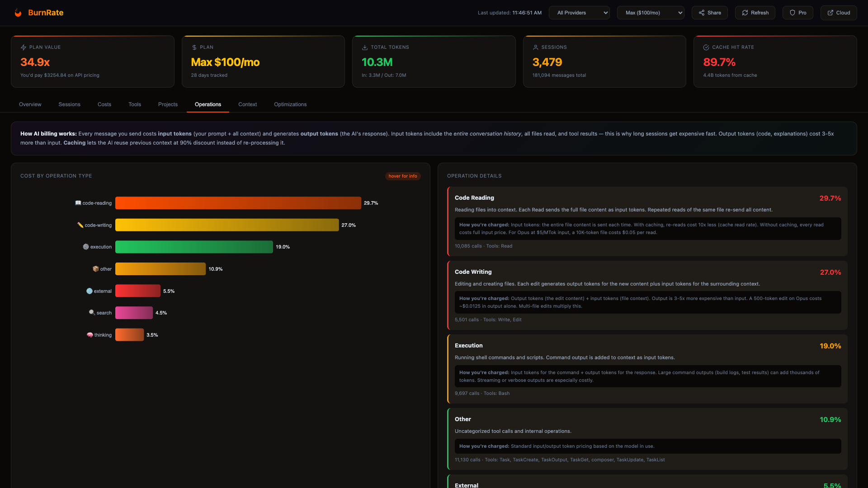Click the person icon beside Sessions
Screen dimensions: 868x488
coord(536,47)
